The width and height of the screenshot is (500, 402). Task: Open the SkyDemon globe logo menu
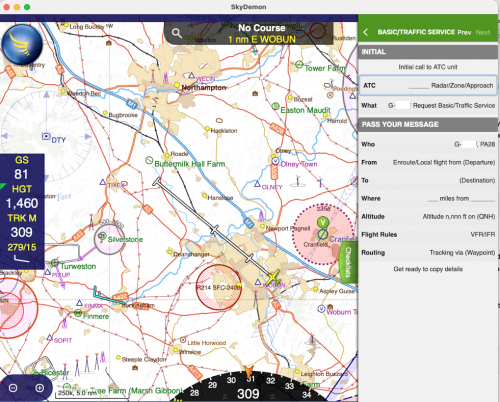point(22,45)
